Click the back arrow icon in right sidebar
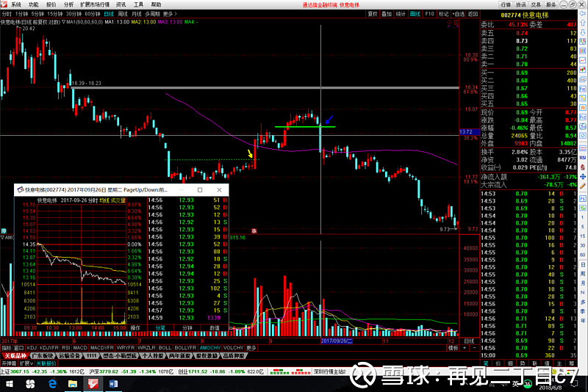Viewport: 588px width, 392px height. (x=582, y=14)
